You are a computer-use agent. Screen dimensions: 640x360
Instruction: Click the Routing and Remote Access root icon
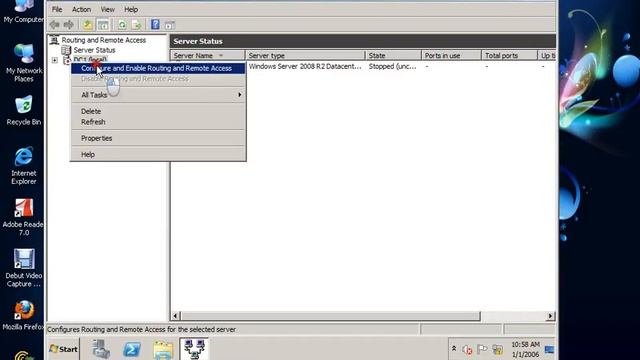click(54, 40)
